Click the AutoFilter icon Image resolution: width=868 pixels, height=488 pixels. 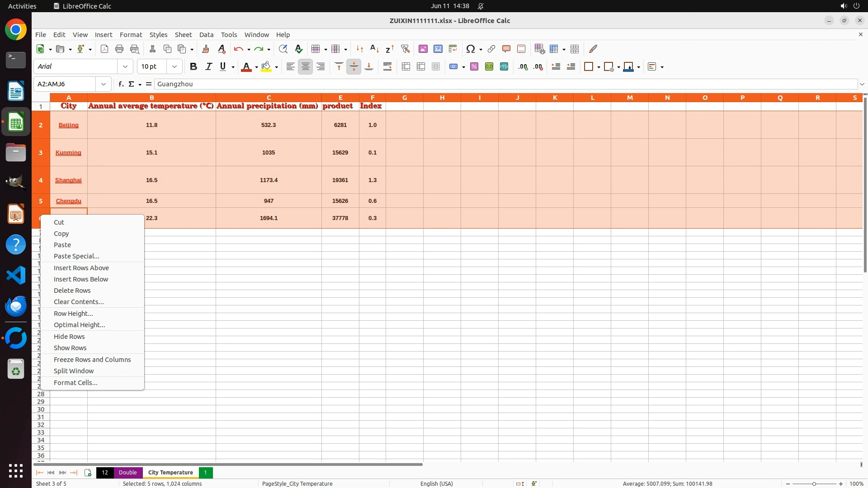(405, 49)
